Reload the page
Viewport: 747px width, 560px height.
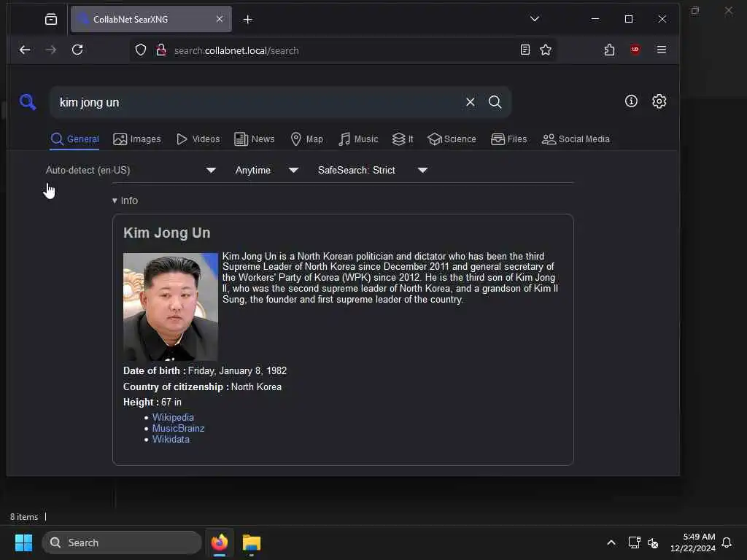pos(77,50)
